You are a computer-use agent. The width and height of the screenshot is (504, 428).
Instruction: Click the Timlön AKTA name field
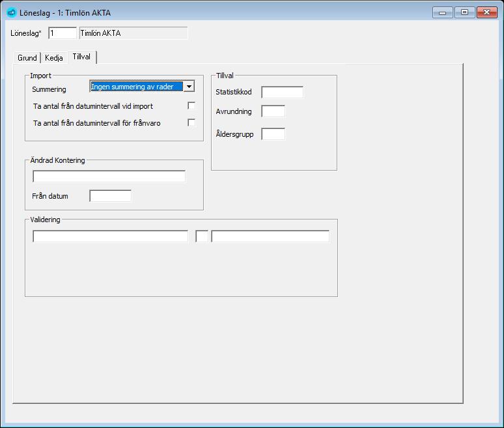pos(133,33)
